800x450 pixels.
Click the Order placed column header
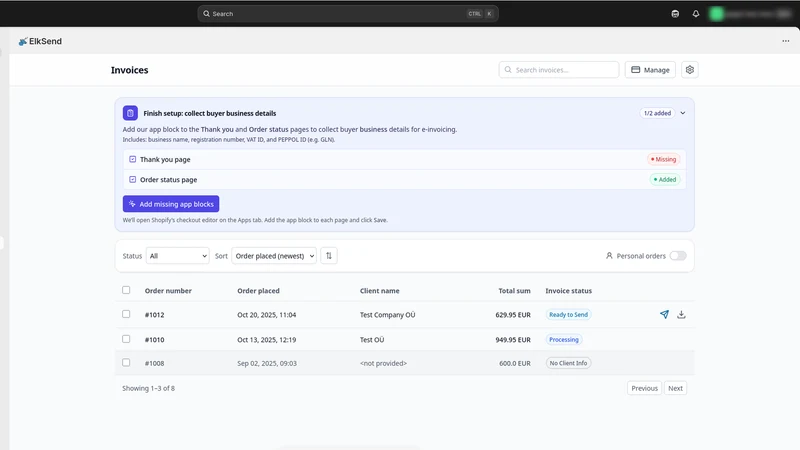coord(258,291)
